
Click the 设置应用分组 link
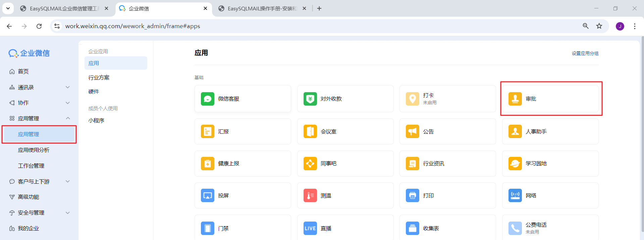[585, 53]
